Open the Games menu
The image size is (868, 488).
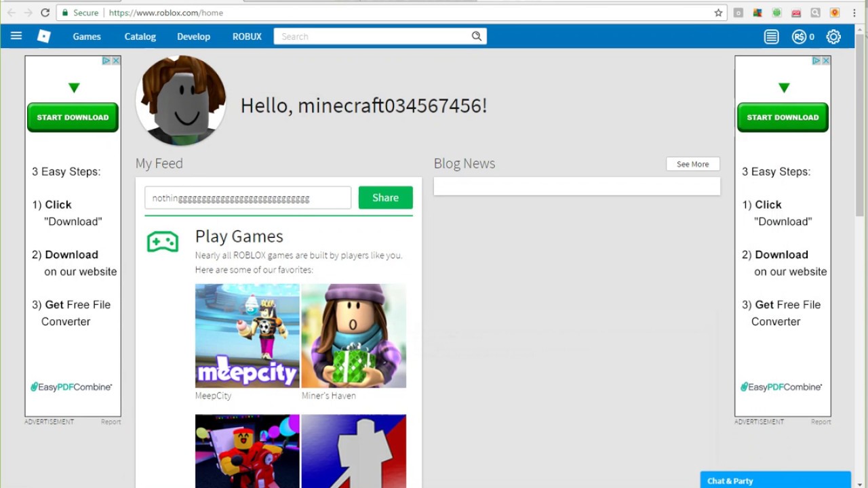[x=87, y=37]
